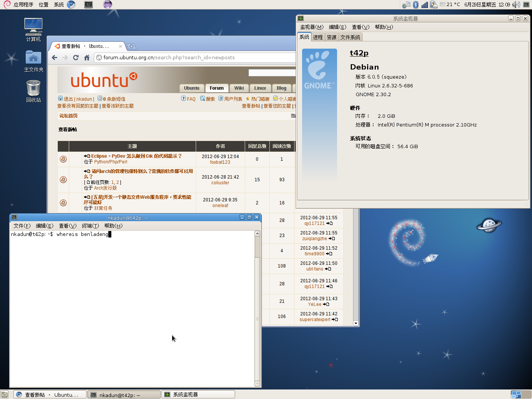
Task: Launch the terminal from the top panel
Action: [89, 5]
